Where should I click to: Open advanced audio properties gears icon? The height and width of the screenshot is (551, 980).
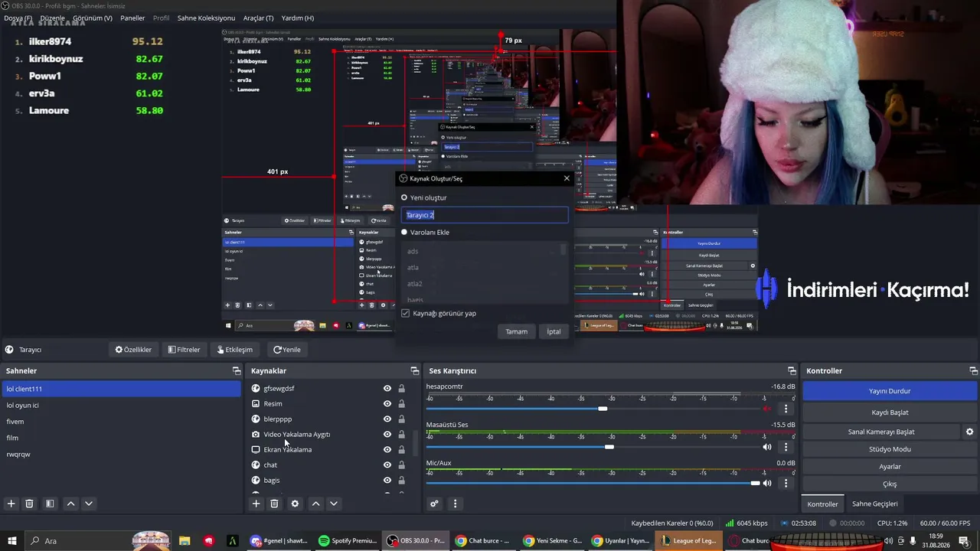pyautogui.click(x=434, y=504)
